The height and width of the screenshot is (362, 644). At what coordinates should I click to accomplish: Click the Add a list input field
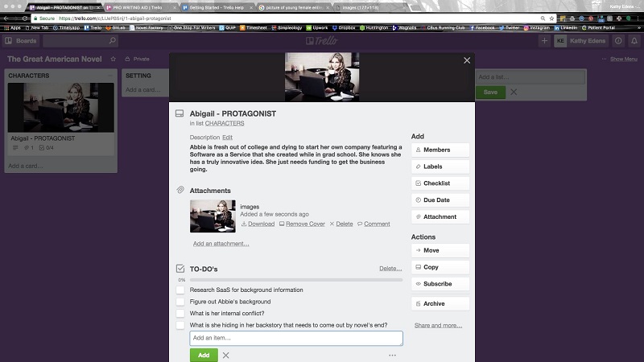coord(530,76)
